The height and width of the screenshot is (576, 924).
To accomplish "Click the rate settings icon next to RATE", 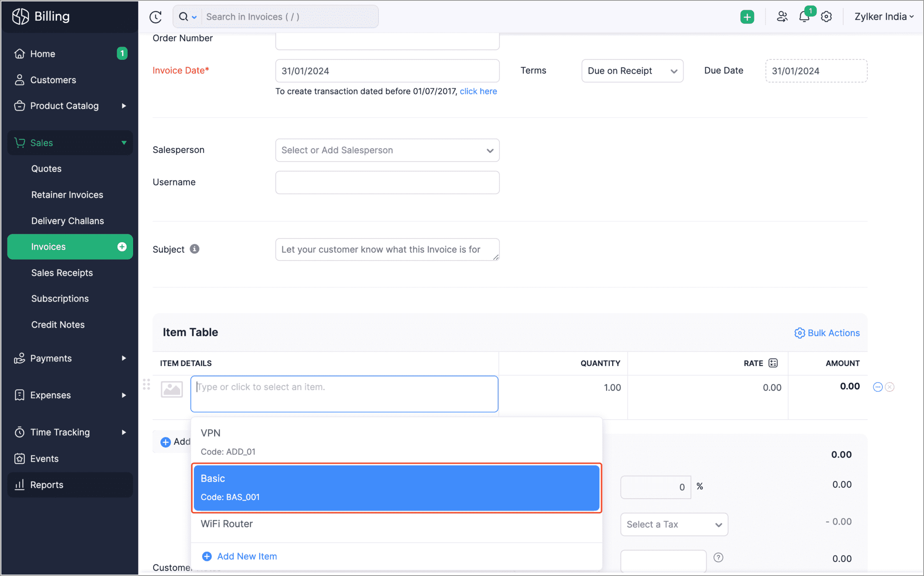I will coord(773,363).
